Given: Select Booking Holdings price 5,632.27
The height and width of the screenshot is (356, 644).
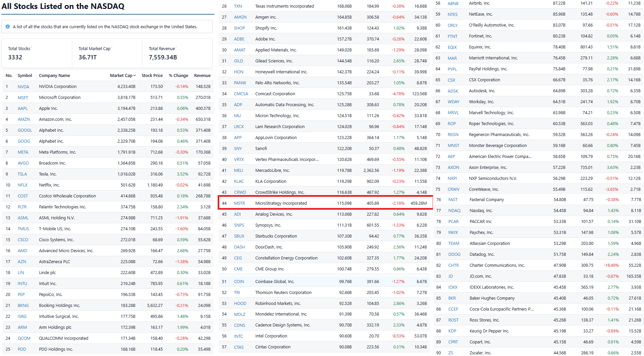Looking at the screenshot, I should [155, 306].
